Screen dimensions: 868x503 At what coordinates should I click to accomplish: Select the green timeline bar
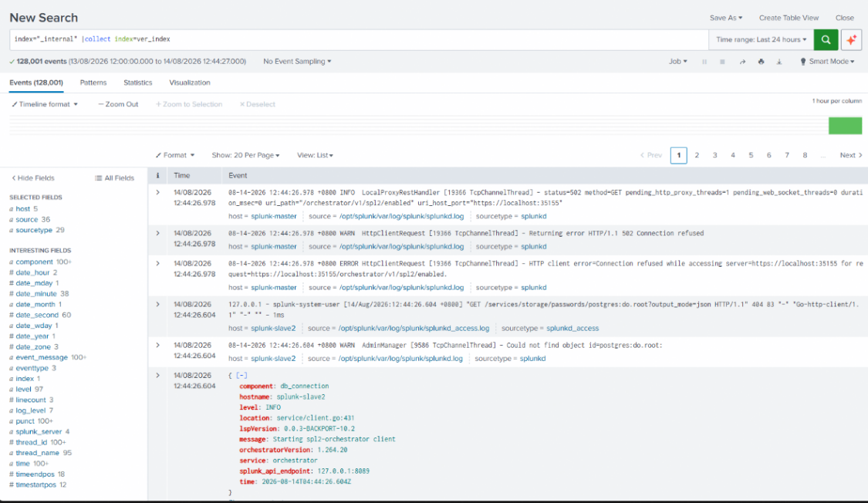click(x=845, y=126)
